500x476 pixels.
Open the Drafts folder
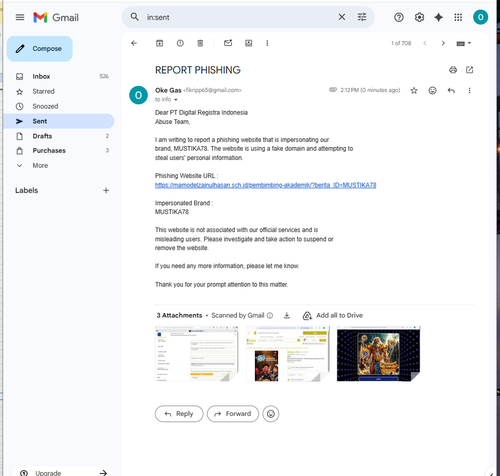pos(59,136)
